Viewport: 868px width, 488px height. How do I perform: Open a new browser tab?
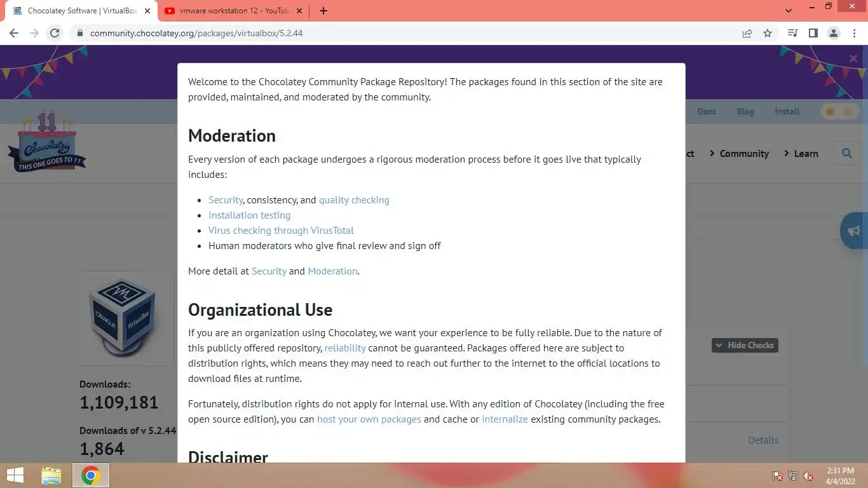[x=323, y=11]
